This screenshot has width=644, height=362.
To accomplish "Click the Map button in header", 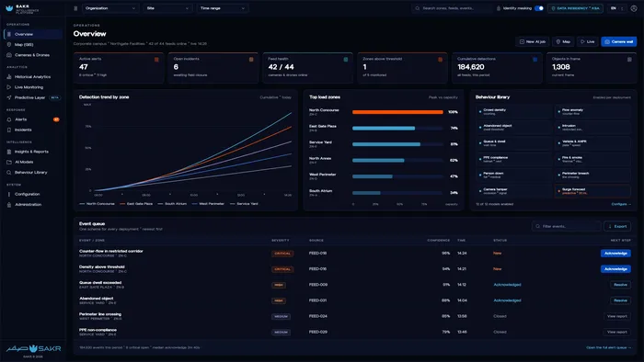I will tap(563, 42).
